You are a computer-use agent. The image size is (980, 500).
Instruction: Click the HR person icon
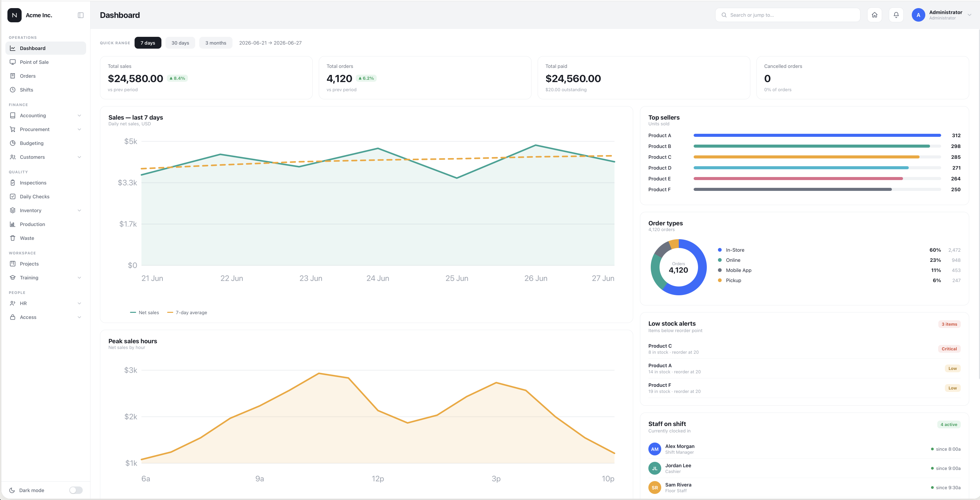(12, 304)
